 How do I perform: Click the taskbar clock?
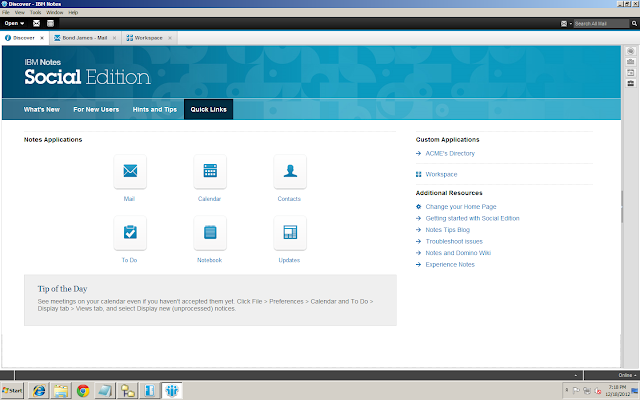coord(617,391)
